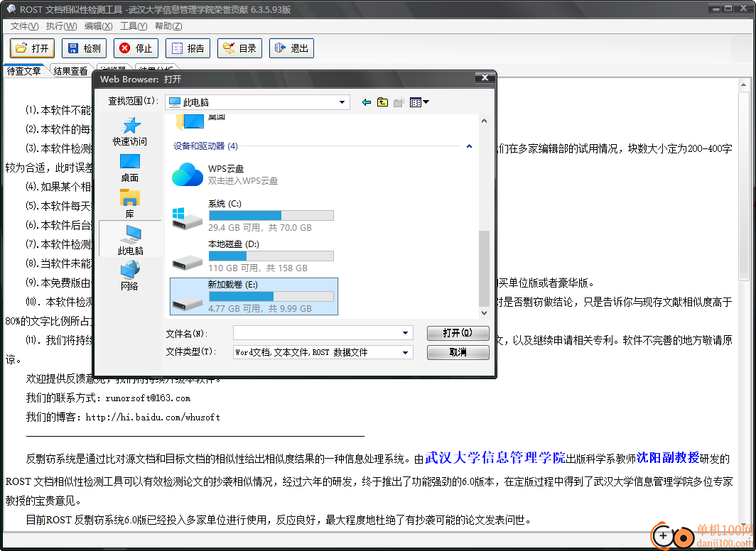The image size is (756, 551).
Task: Click the 沈阳副教授 link
Action: (x=668, y=457)
